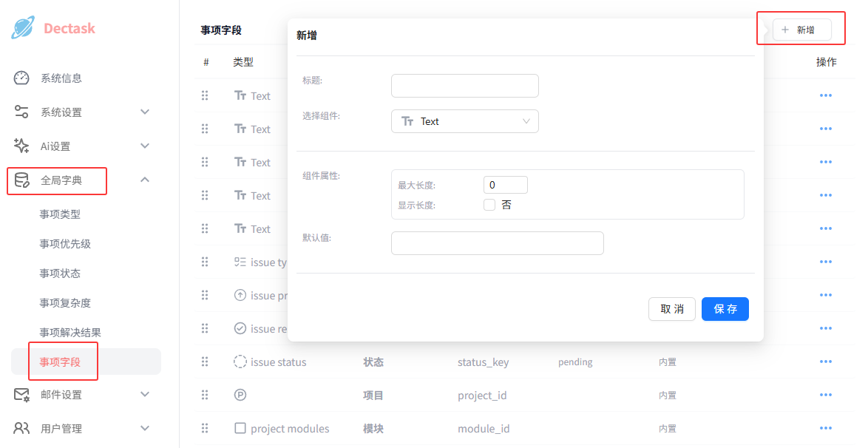
Task: Open more actions for issue pr row
Action: point(825,295)
